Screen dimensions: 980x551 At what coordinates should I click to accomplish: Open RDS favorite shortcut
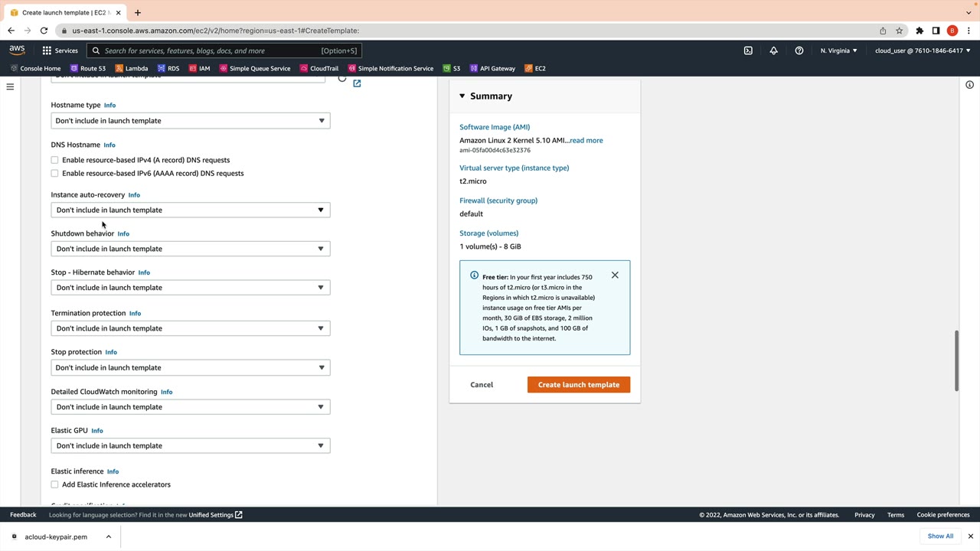(x=168, y=68)
